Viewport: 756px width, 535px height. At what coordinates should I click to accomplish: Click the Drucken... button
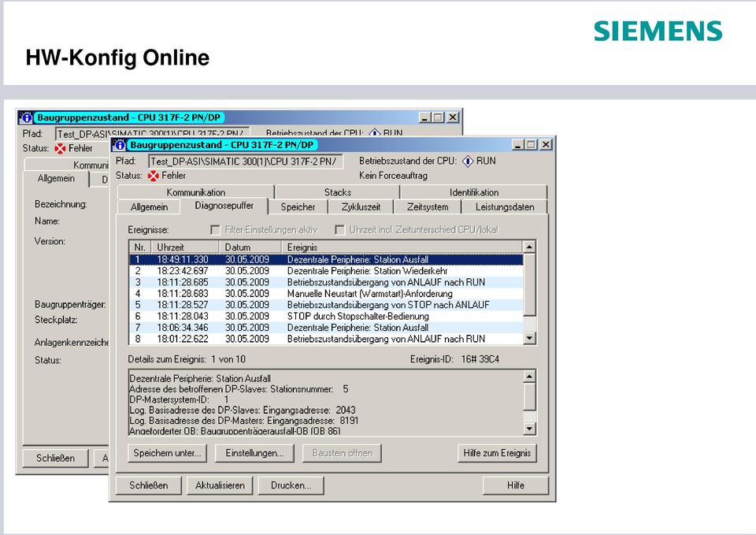click(x=291, y=485)
